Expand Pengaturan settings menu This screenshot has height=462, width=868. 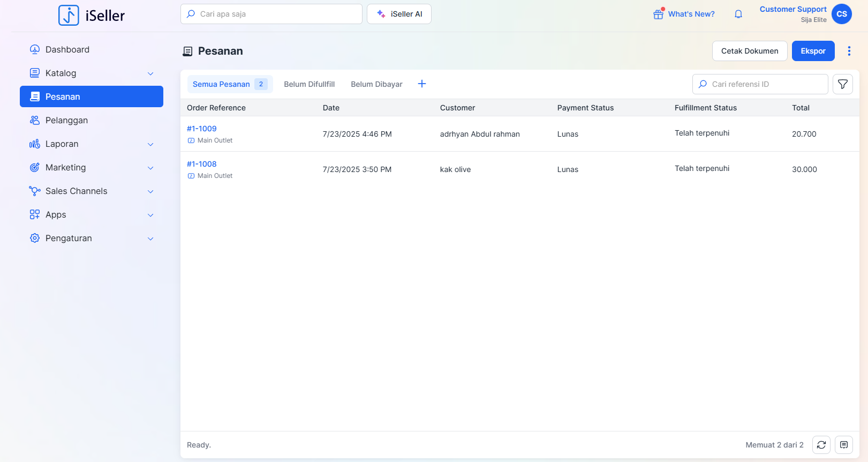coord(91,239)
